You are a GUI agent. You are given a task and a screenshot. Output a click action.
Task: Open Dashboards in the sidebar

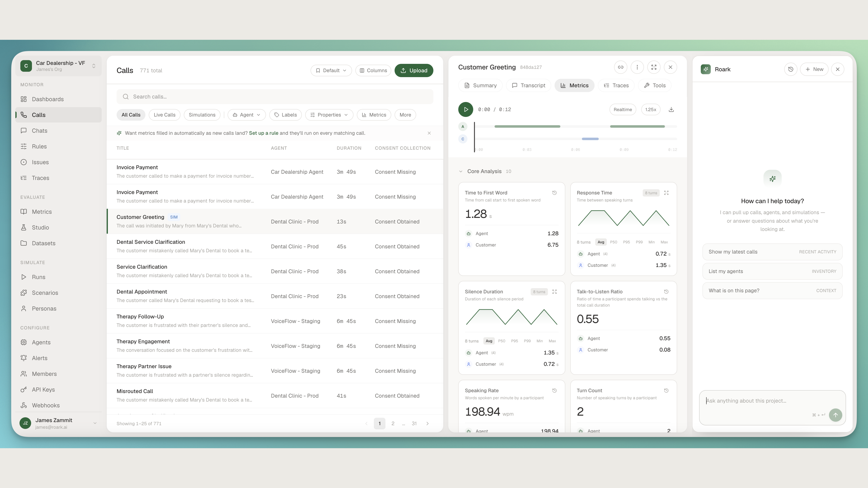point(58,99)
